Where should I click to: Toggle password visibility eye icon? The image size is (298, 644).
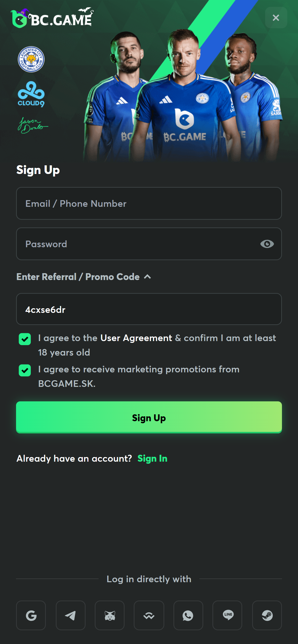click(267, 244)
